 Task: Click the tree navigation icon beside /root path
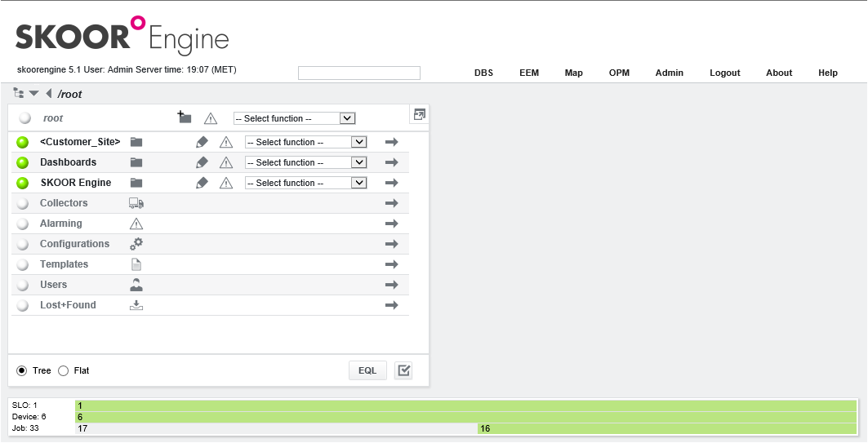coord(19,94)
